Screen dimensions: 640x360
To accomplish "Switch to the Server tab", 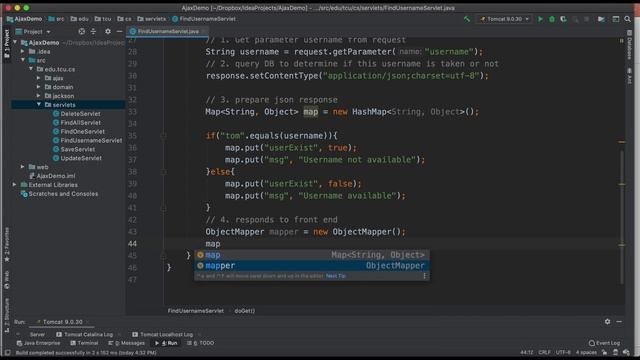I will 37,334.
